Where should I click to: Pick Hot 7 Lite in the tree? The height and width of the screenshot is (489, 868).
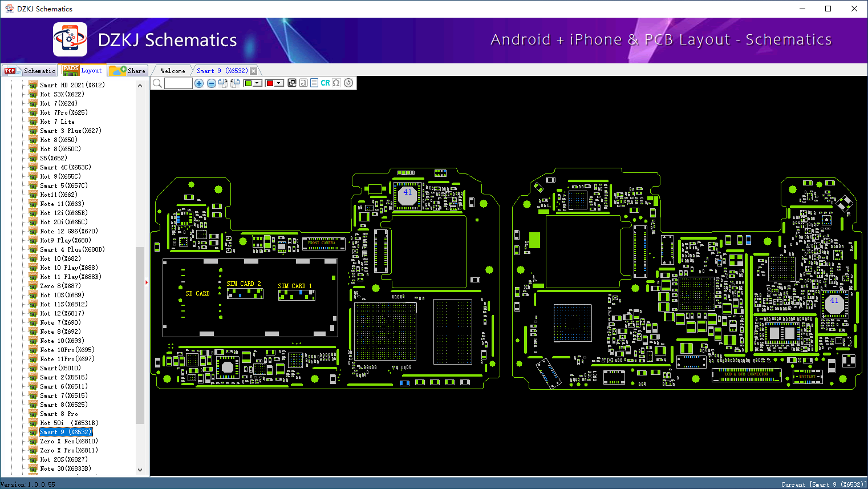tap(57, 122)
